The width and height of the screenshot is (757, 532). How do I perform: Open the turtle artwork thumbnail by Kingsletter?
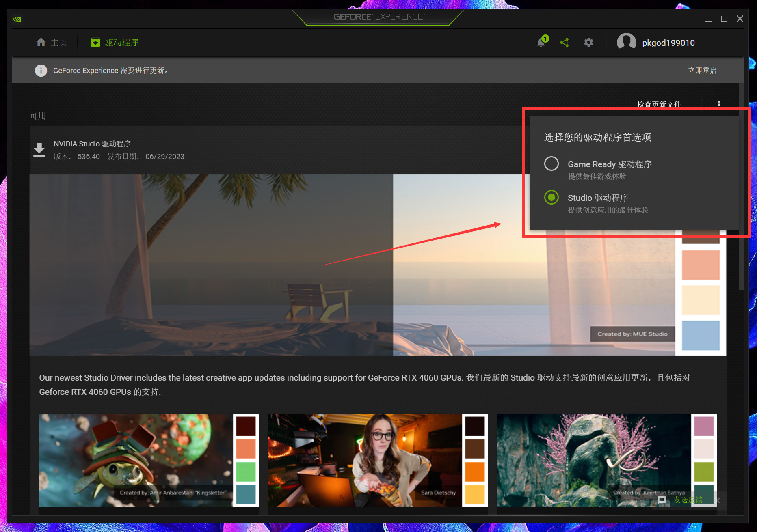[136, 460]
